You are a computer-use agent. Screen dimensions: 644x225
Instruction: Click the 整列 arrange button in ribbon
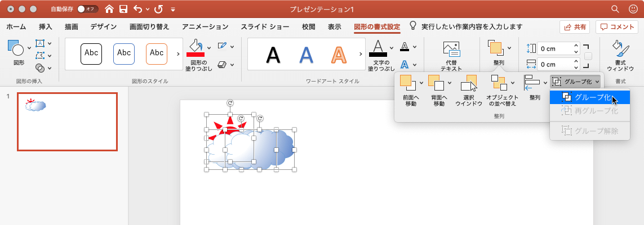[x=499, y=52]
